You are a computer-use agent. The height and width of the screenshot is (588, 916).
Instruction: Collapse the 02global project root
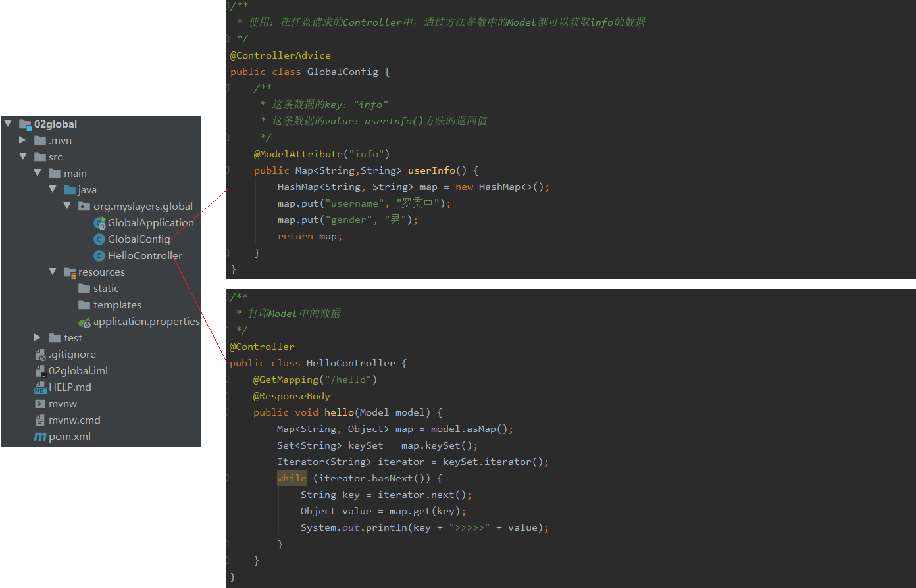pyautogui.click(x=8, y=124)
